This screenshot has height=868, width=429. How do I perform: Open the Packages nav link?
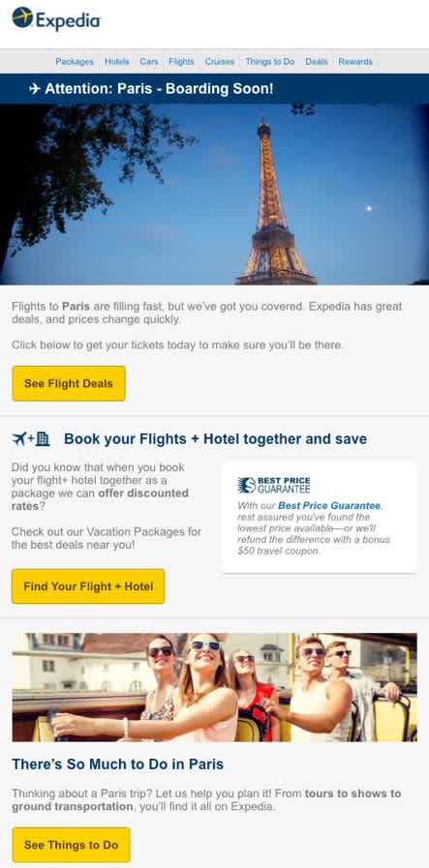[75, 61]
